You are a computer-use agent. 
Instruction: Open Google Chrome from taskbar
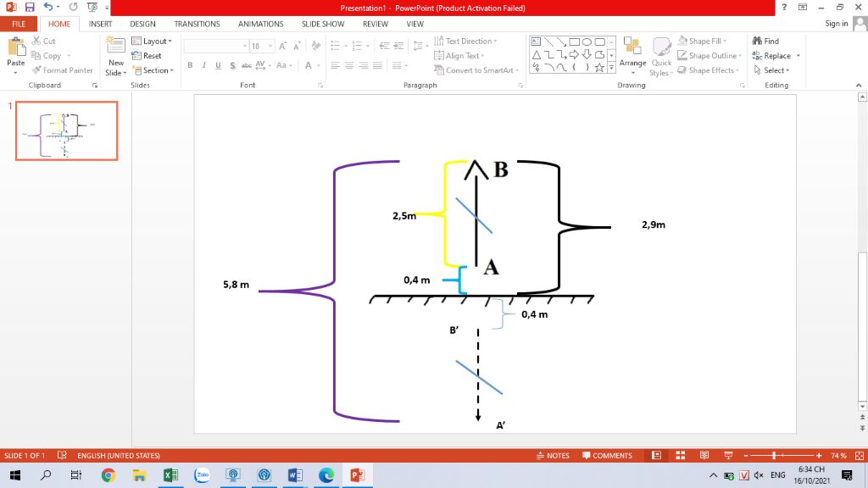click(108, 474)
